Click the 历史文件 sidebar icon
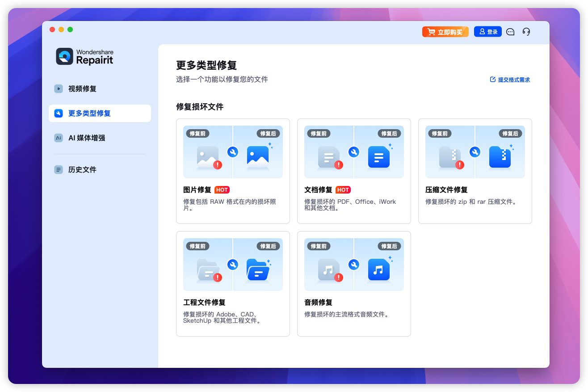 [59, 169]
